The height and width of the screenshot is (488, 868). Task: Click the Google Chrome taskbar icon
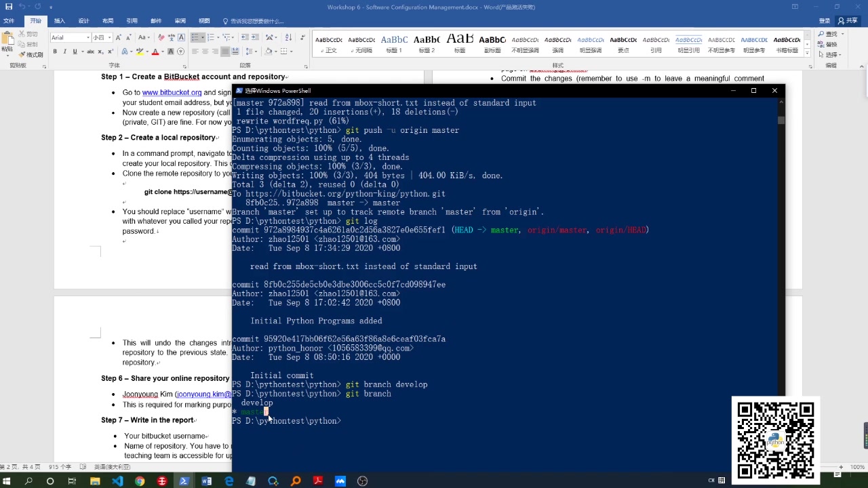coord(140,481)
